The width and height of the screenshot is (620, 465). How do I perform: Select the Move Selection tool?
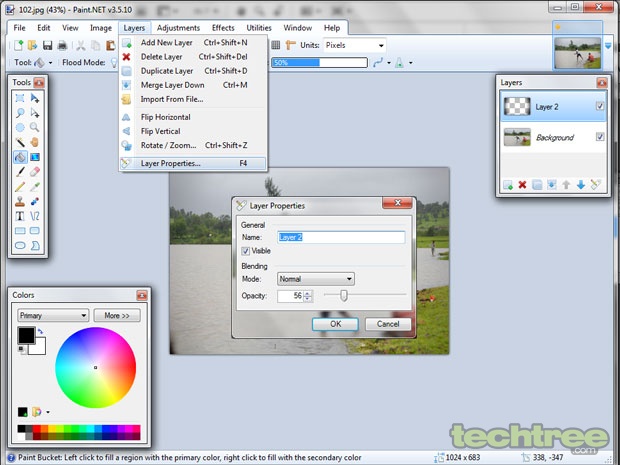tap(35, 113)
